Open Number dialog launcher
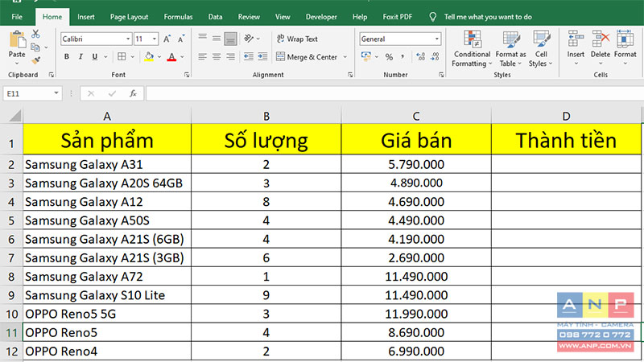Viewport: 644px width, 362px height. pos(441,75)
